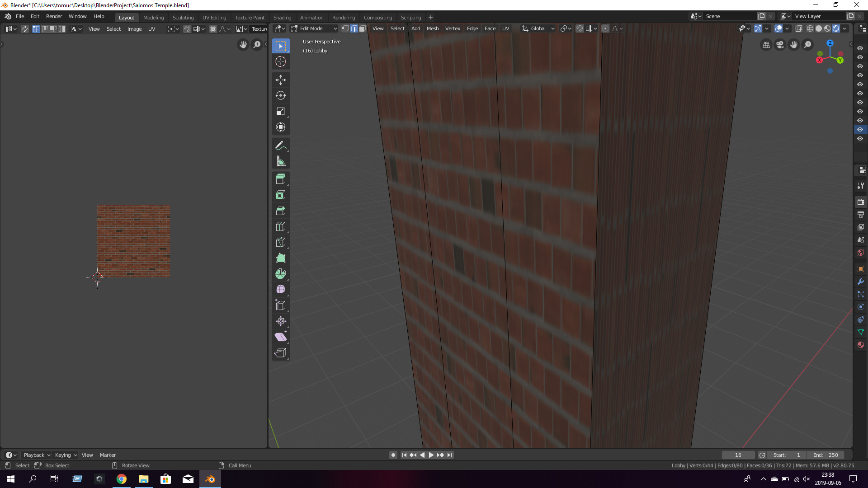Select the Extrude Region tool

281,179
